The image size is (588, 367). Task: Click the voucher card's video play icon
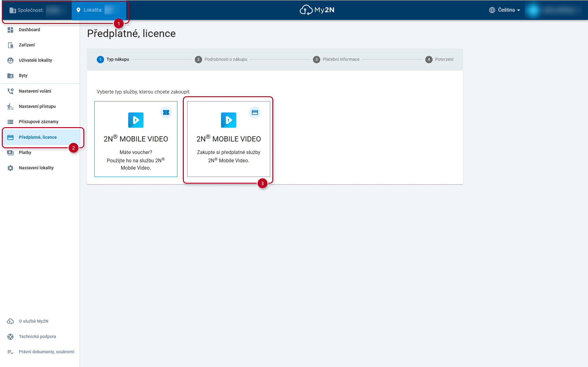point(136,120)
